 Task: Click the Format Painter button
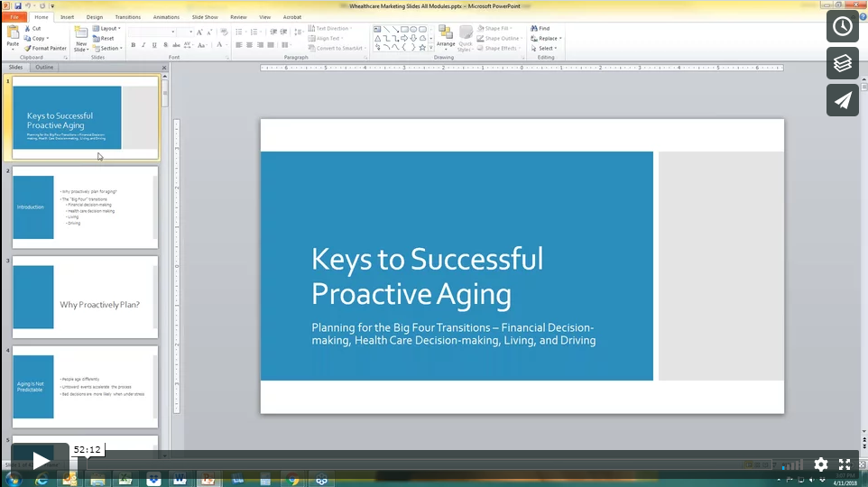45,48
